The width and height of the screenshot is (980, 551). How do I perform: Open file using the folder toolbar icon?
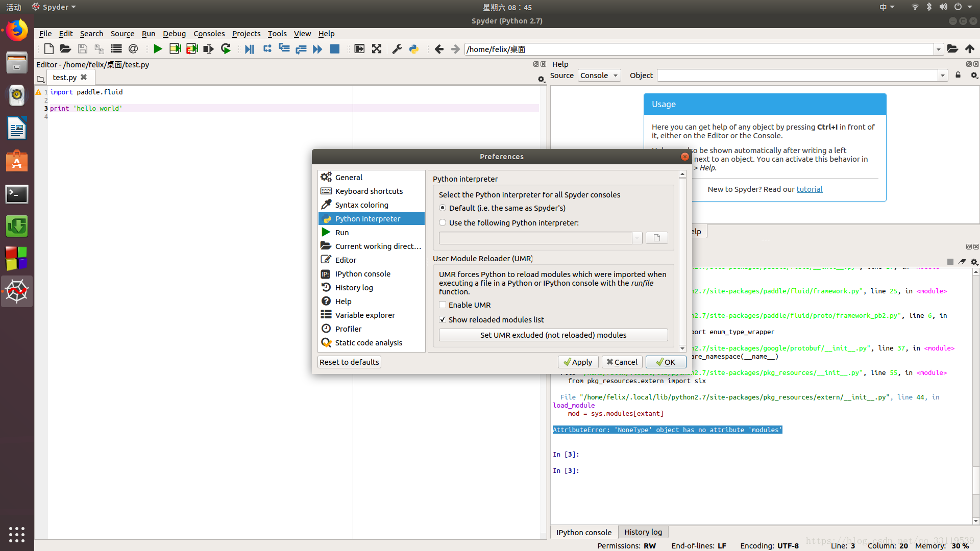(x=65, y=49)
